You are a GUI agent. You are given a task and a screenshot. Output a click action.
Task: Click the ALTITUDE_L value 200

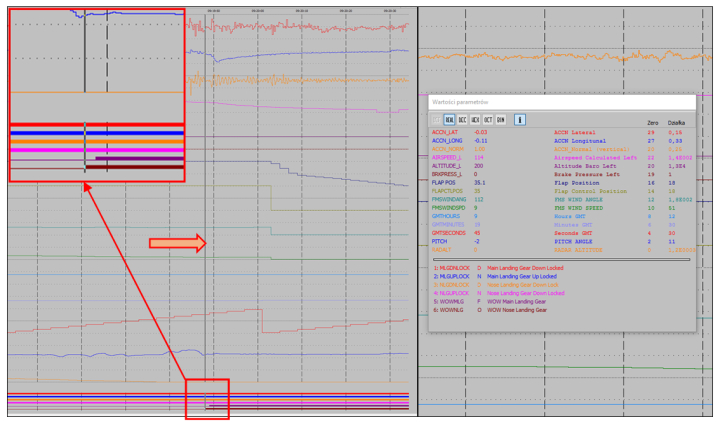(x=478, y=166)
